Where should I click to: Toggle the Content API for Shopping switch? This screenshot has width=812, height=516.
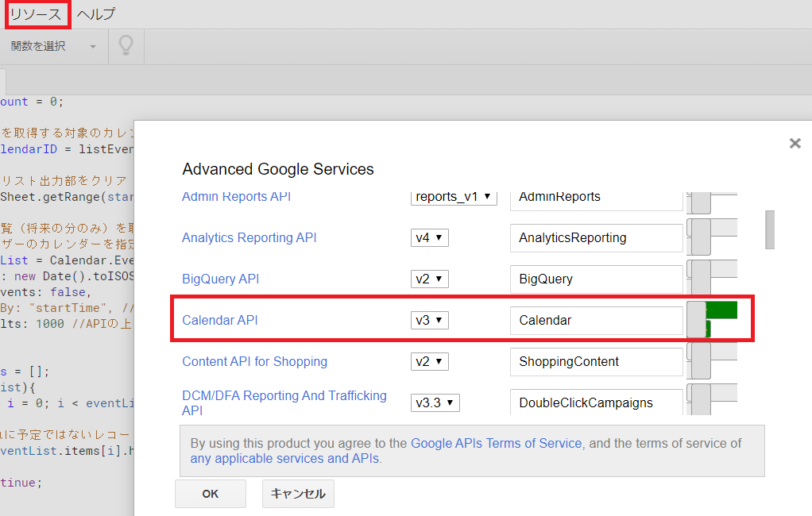[712, 360]
